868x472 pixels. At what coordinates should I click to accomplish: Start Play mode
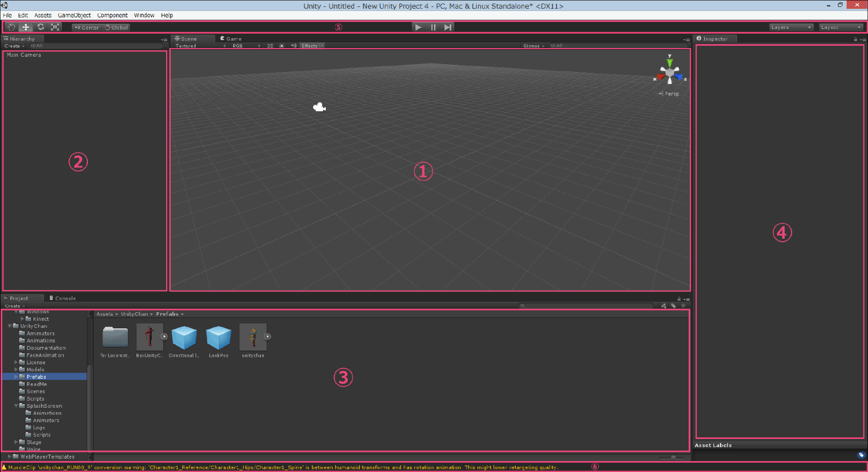point(418,27)
